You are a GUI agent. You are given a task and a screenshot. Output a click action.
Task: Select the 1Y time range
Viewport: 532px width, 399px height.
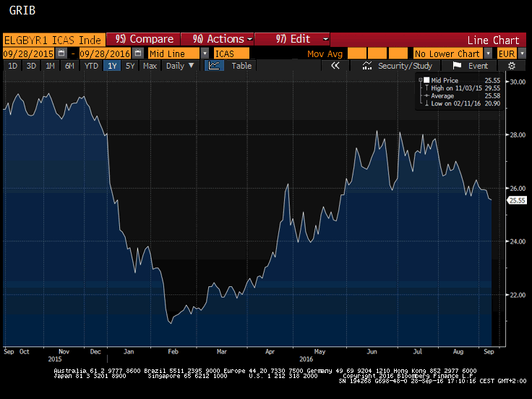[x=111, y=66]
